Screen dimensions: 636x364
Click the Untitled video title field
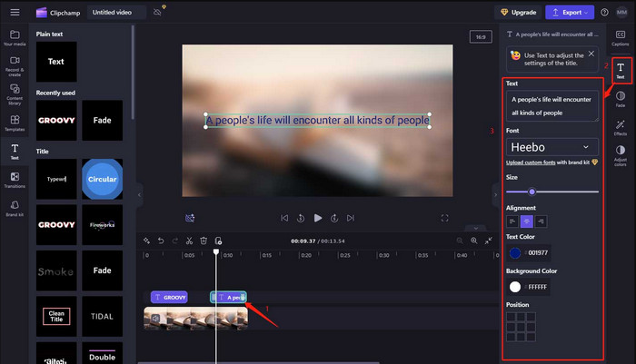pyautogui.click(x=116, y=12)
